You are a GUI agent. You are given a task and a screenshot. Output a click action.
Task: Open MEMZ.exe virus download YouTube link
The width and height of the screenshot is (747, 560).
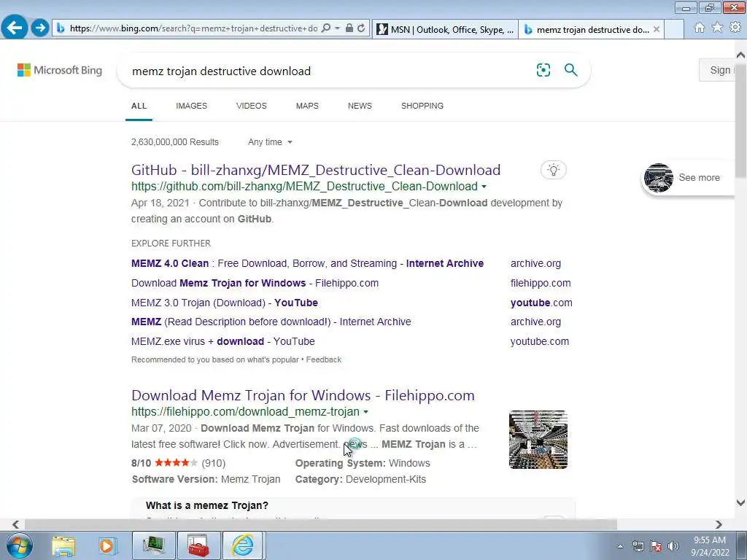223,341
